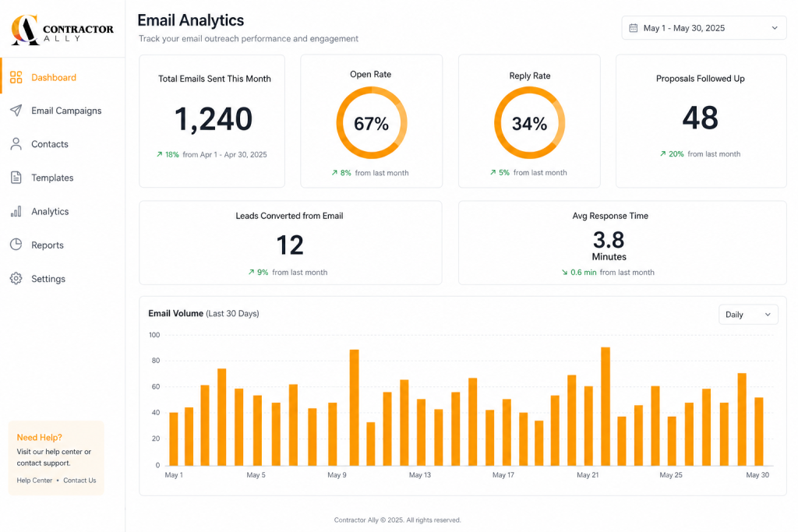
Task: Click the chevron on the date range selector
Action: coord(775,28)
